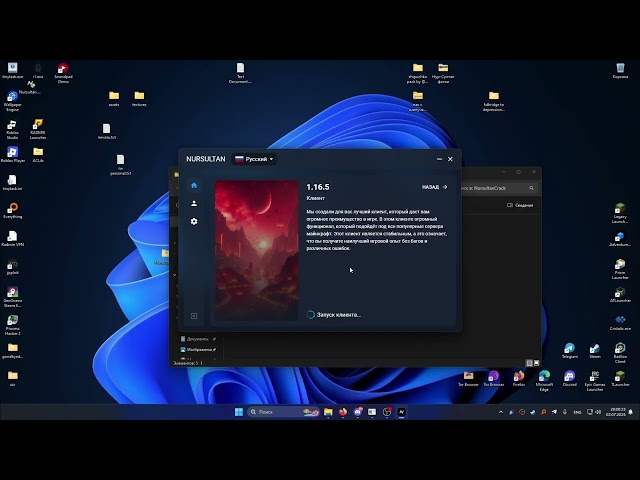Click the search box in File Explorer window
The height and width of the screenshot is (480, 640).
[499, 188]
